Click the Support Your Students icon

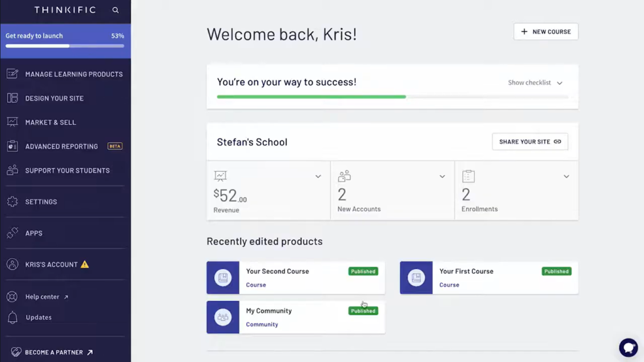tap(13, 170)
